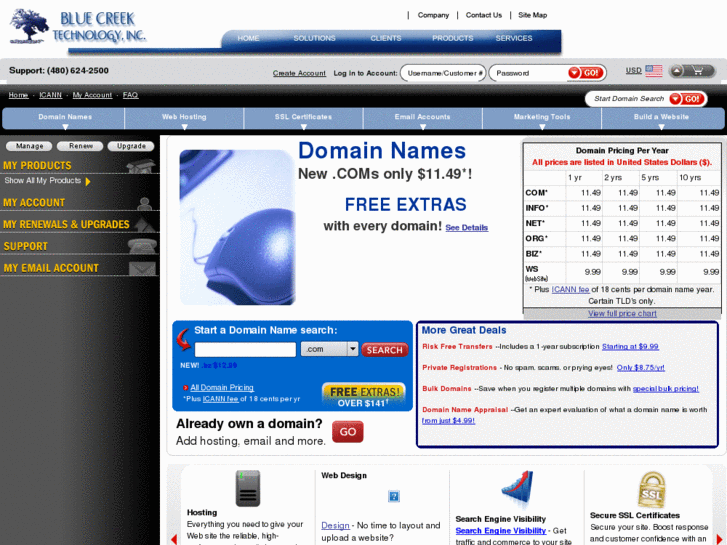Click the Contact Us link
727x545 pixels.
[484, 15]
